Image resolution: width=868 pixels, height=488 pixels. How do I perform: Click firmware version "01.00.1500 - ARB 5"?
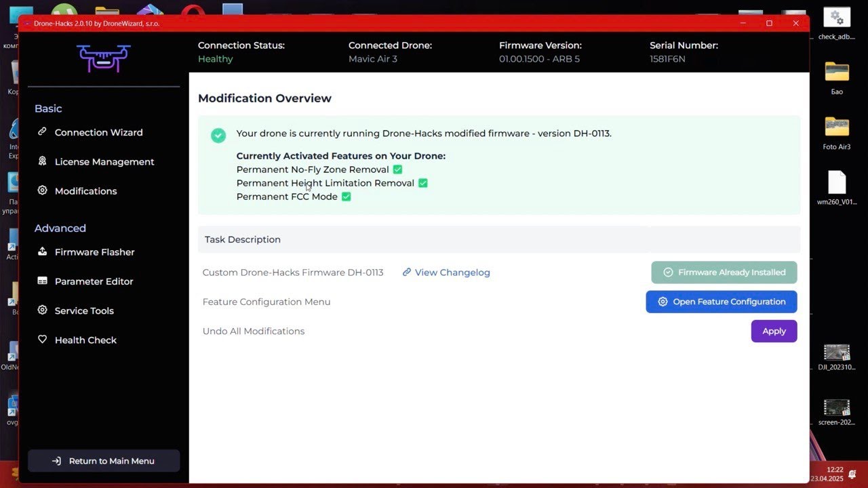539,59
